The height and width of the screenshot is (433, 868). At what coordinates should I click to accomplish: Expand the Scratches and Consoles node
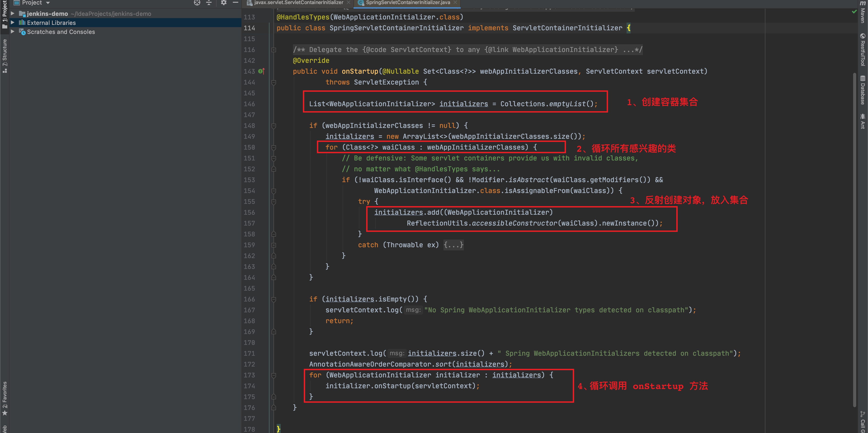click(x=12, y=32)
